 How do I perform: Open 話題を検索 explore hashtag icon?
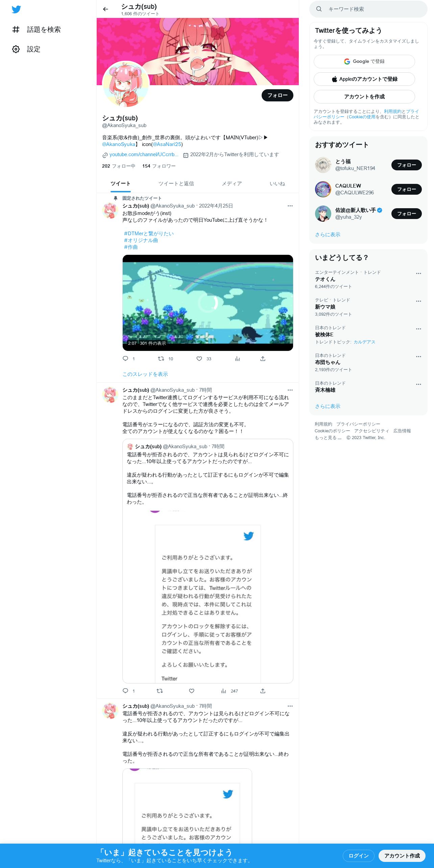pyautogui.click(x=16, y=30)
